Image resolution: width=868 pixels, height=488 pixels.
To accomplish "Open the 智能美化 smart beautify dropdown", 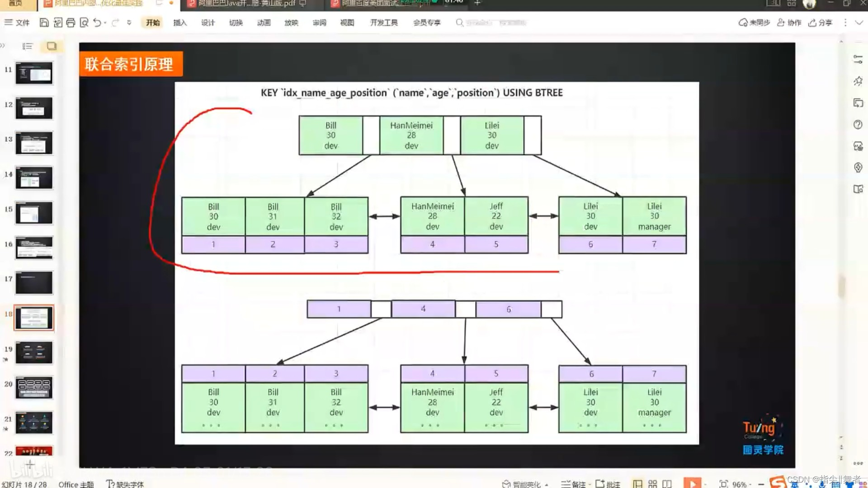I will point(525,484).
